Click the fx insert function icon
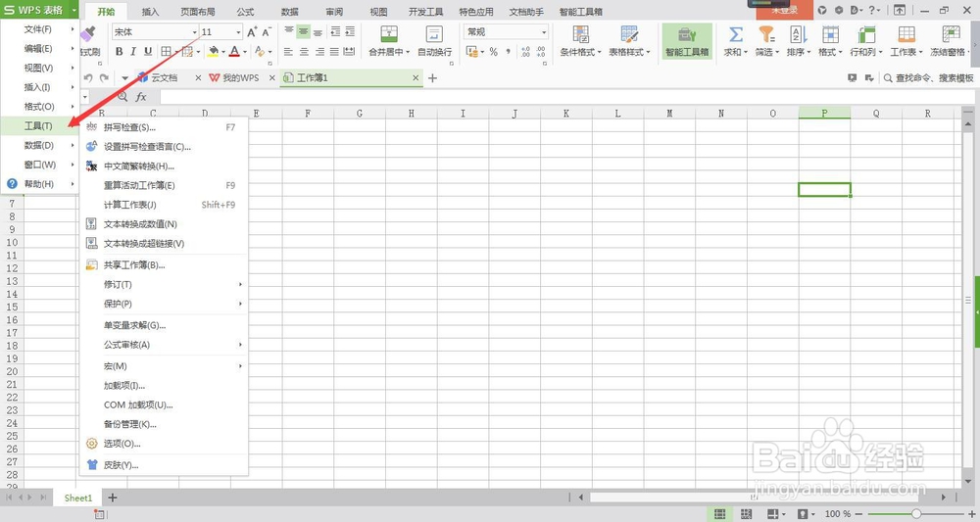 [141, 97]
